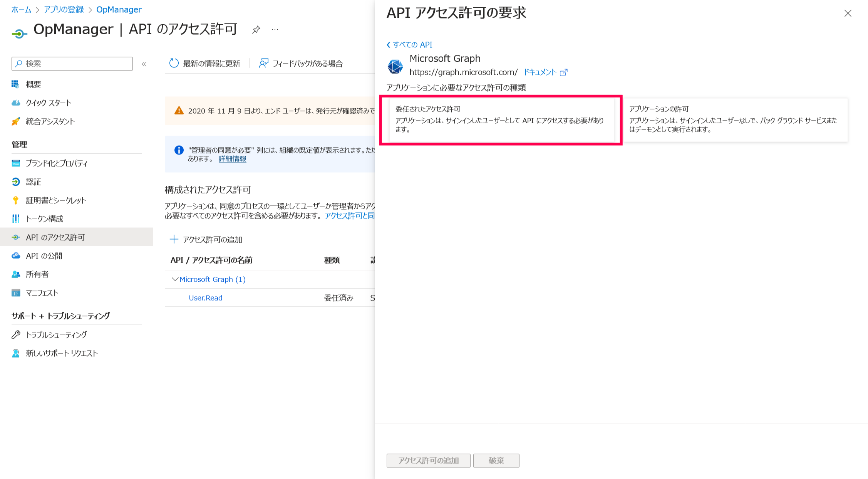
Task: Open the ... more options menu
Action: coord(274,29)
